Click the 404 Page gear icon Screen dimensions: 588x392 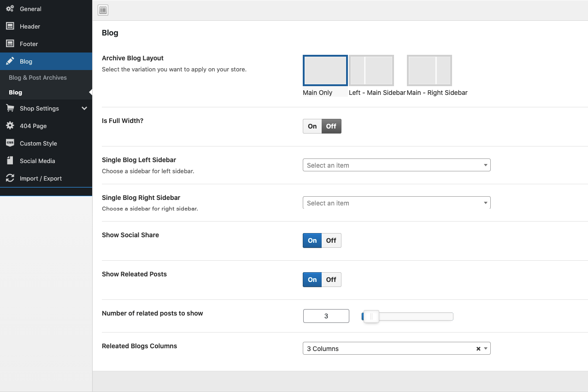click(x=10, y=126)
